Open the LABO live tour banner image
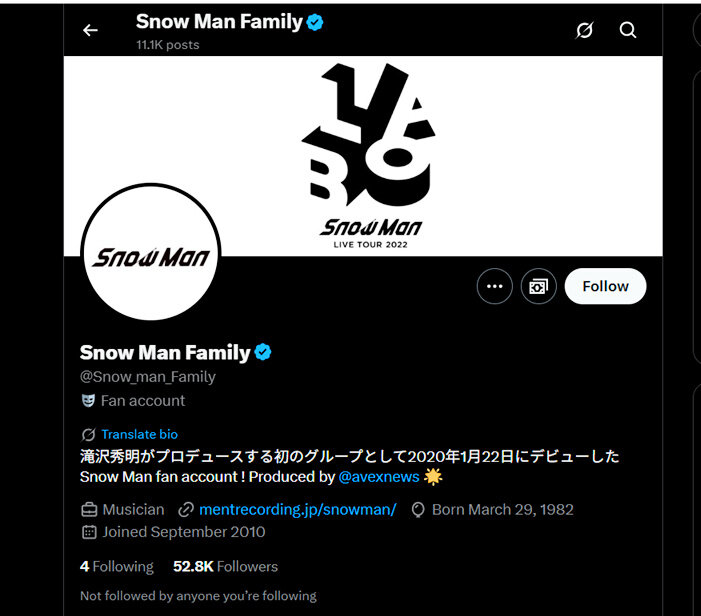701x616 pixels. click(363, 156)
